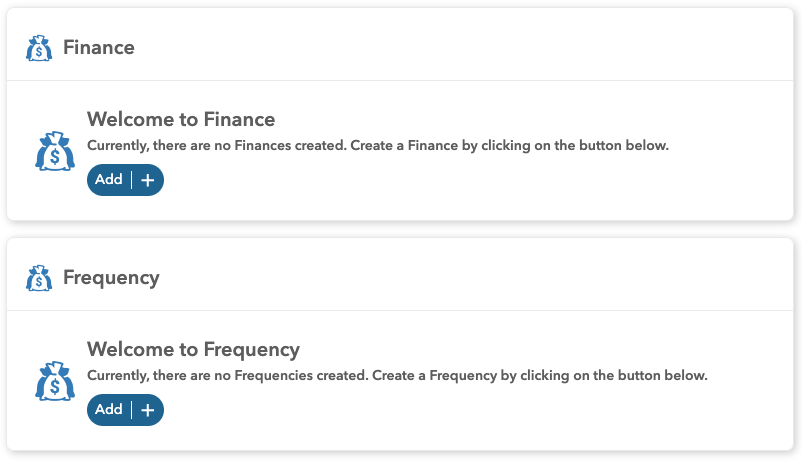Click the Welcome to Frequency heading
The image size is (802, 462).
193,350
